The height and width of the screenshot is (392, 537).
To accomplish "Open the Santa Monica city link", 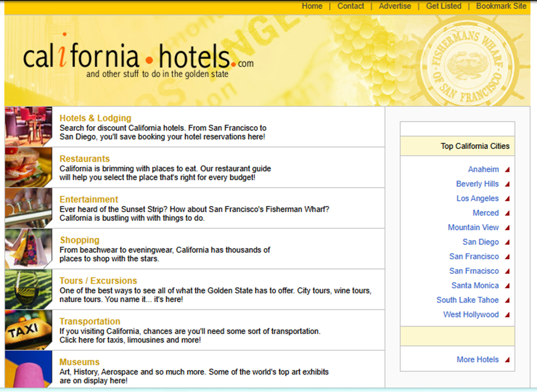I will coord(475,286).
